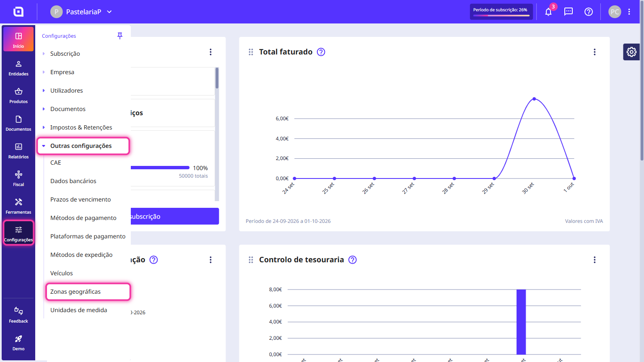Click the app logo in the top bar
The width and height of the screenshot is (644, 362).
tap(18, 12)
